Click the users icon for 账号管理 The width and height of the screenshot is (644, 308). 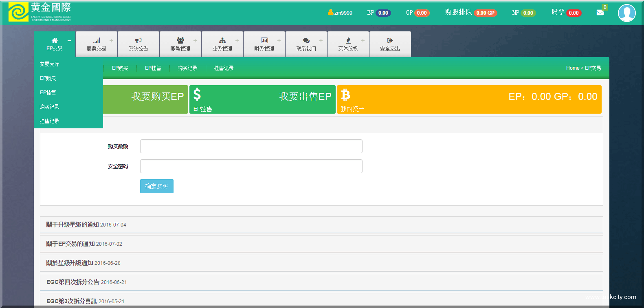click(180, 40)
